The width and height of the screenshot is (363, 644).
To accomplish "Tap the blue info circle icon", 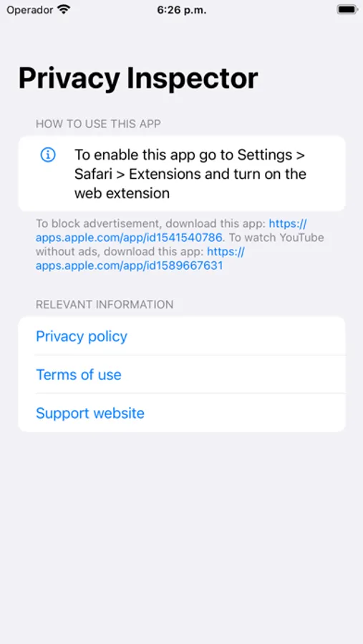I will click(48, 155).
